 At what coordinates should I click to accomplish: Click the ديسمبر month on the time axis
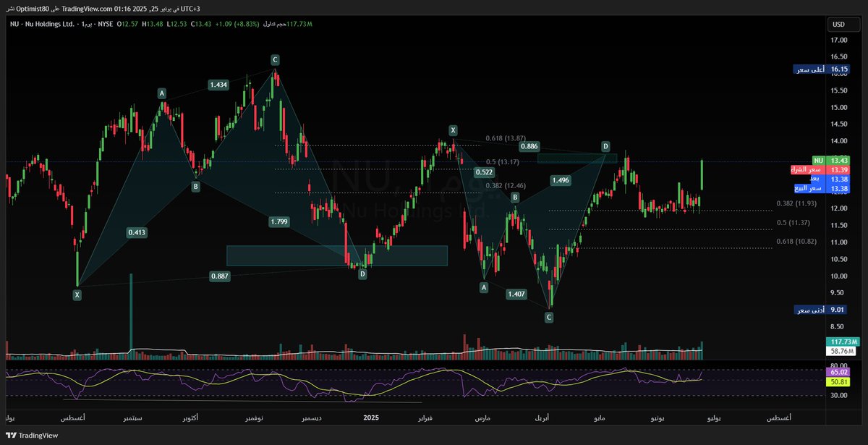(312, 418)
